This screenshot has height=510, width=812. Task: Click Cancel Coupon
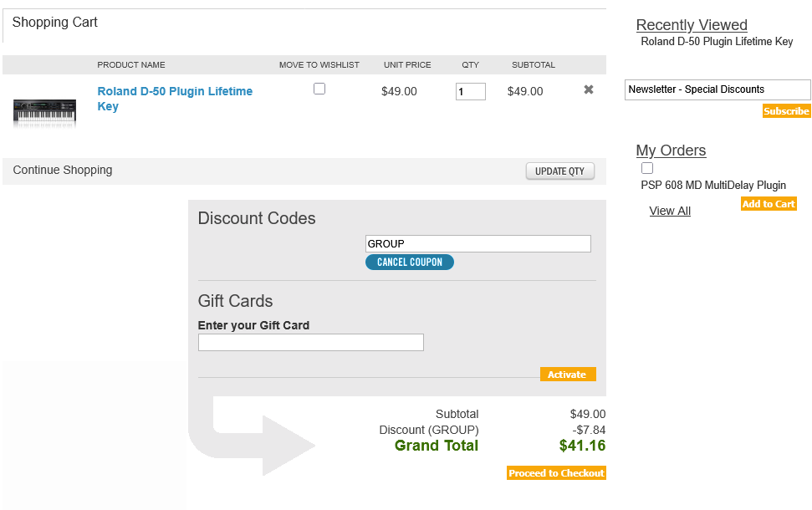[x=409, y=262]
